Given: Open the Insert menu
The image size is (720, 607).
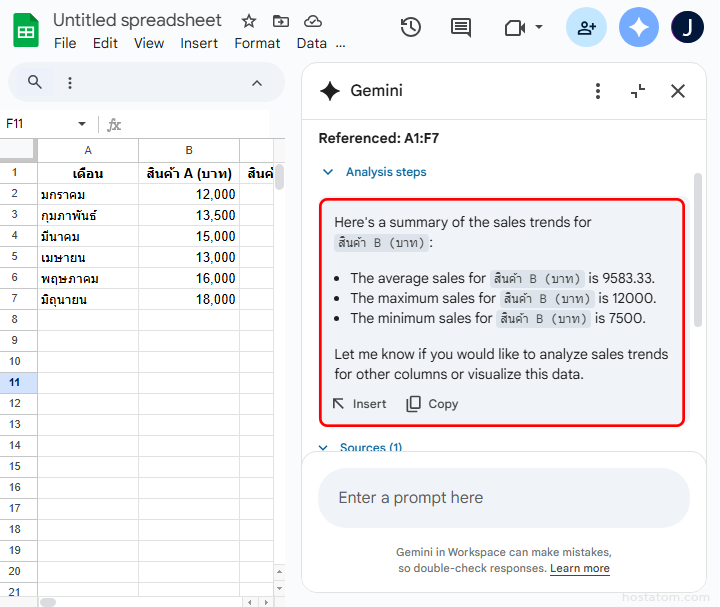Looking at the screenshot, I should point(199,43).
